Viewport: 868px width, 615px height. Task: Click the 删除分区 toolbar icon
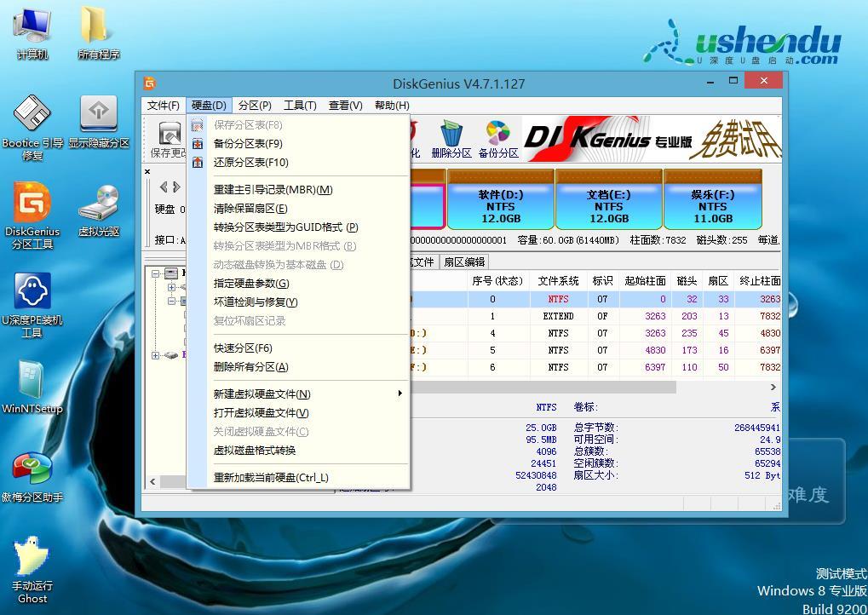[451, 140]
